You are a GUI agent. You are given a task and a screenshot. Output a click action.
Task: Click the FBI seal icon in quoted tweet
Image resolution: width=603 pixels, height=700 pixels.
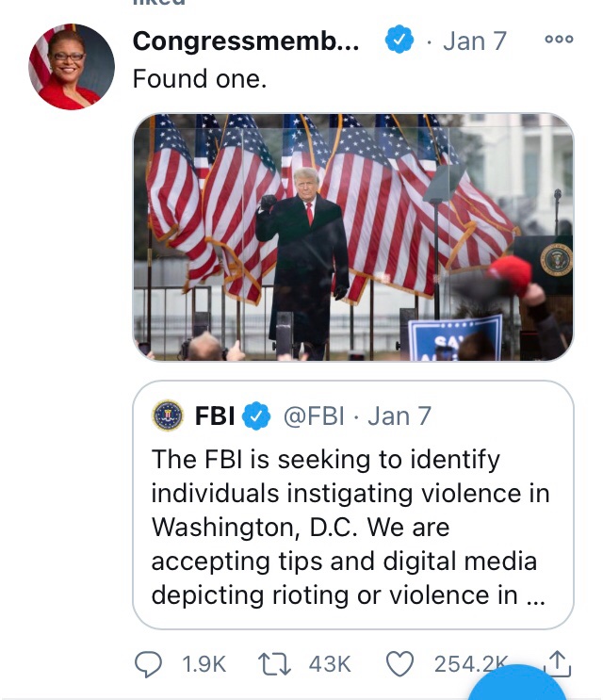tap(168, 415)
